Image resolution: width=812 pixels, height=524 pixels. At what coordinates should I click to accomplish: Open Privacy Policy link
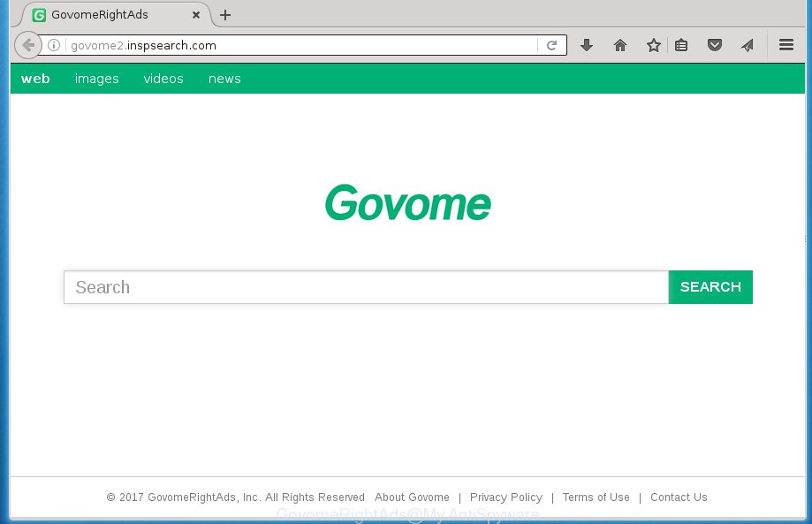[506, 497]
